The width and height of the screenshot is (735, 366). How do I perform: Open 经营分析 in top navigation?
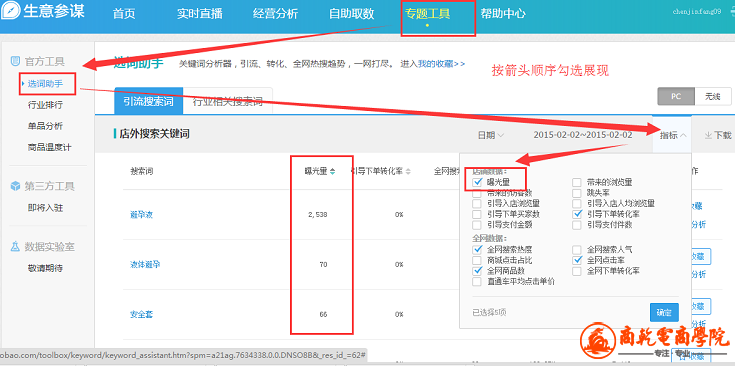pos(275,14)
